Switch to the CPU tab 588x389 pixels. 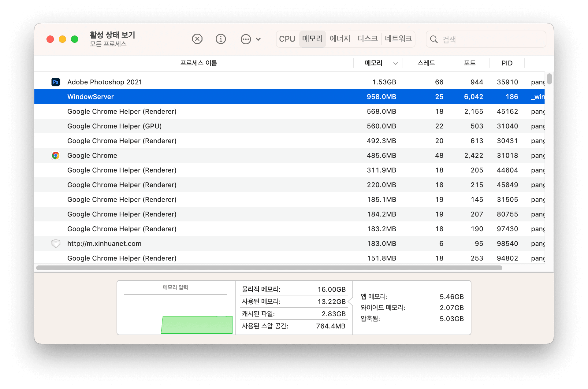coord(287,39)
